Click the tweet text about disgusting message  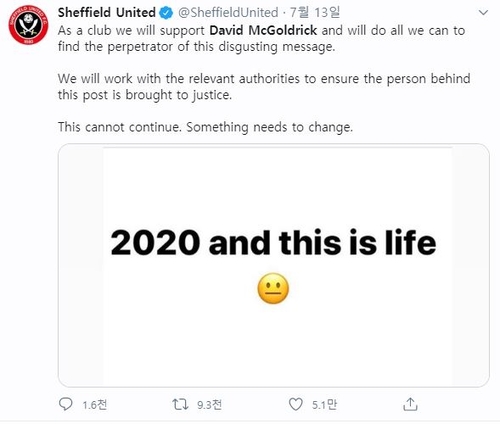(x=261, y=38)
